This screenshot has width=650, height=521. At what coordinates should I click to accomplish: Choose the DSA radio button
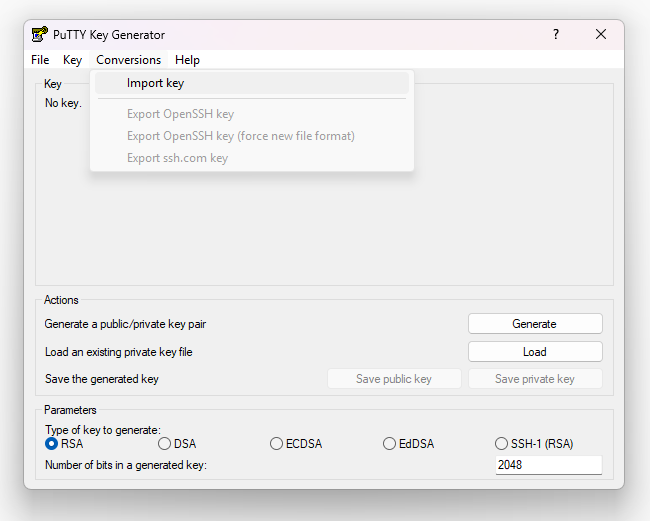(x=164, y=444)
